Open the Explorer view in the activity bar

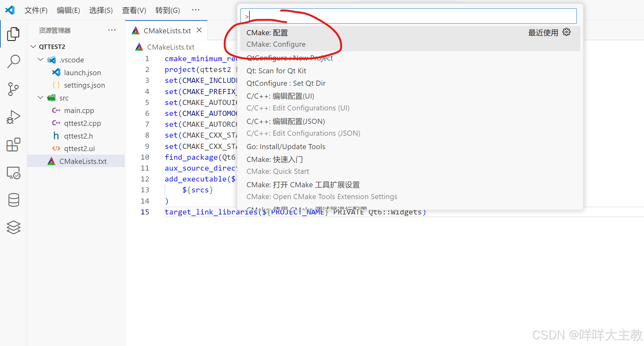[13, 34]
